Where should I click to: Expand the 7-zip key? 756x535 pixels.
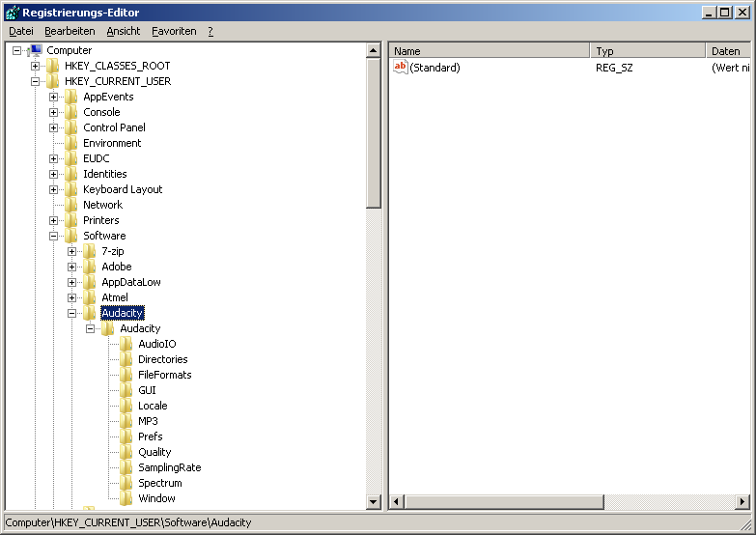pyautogui.click(x=71, y=251)
